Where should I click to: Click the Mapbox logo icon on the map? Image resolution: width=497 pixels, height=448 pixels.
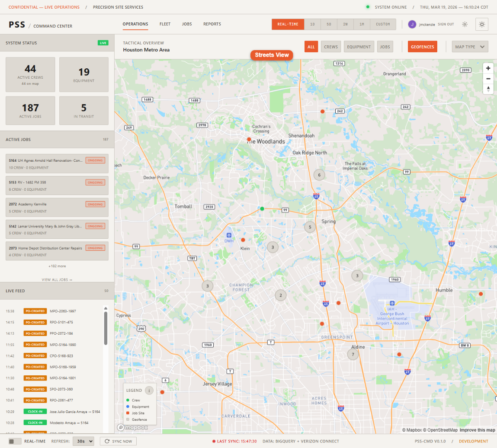[x=121, y=427]
